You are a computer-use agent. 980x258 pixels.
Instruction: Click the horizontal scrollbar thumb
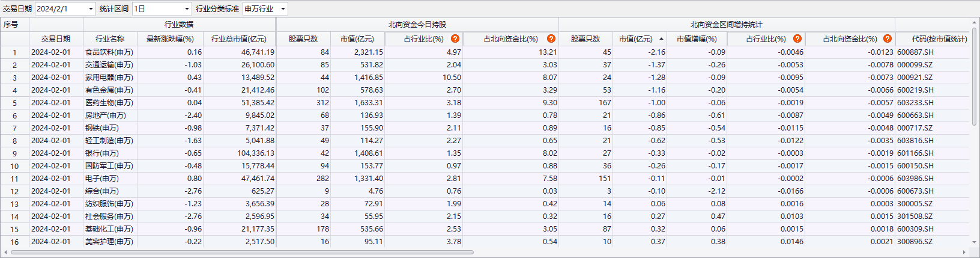pyautogui.click(x=240, y=253)
